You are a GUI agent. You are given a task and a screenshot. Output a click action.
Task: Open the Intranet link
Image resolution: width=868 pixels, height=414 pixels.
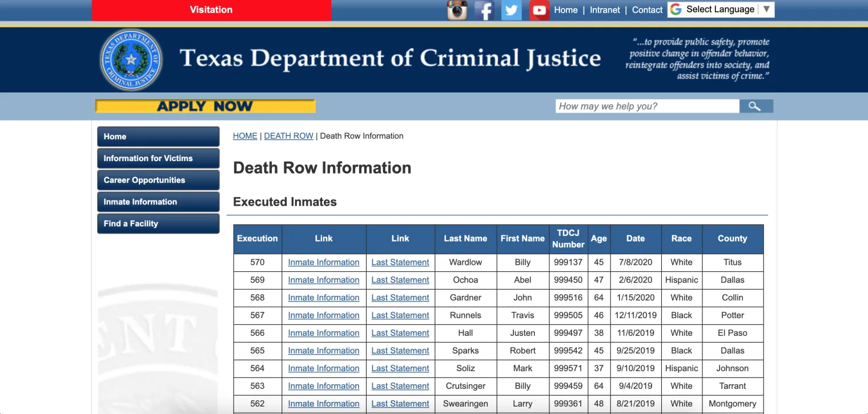click(605, 10)
